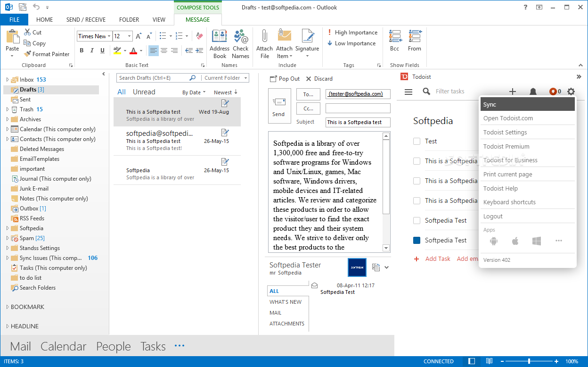Expand the Inbox folder
This screenshot has height=367, width=588.
(x=8, y=80)
